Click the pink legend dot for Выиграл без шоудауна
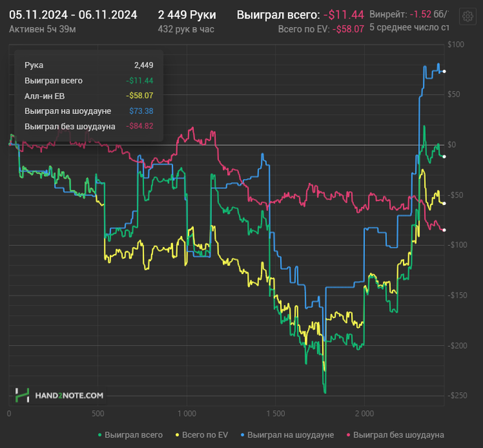The image size is (483, 448). point(348,435)
